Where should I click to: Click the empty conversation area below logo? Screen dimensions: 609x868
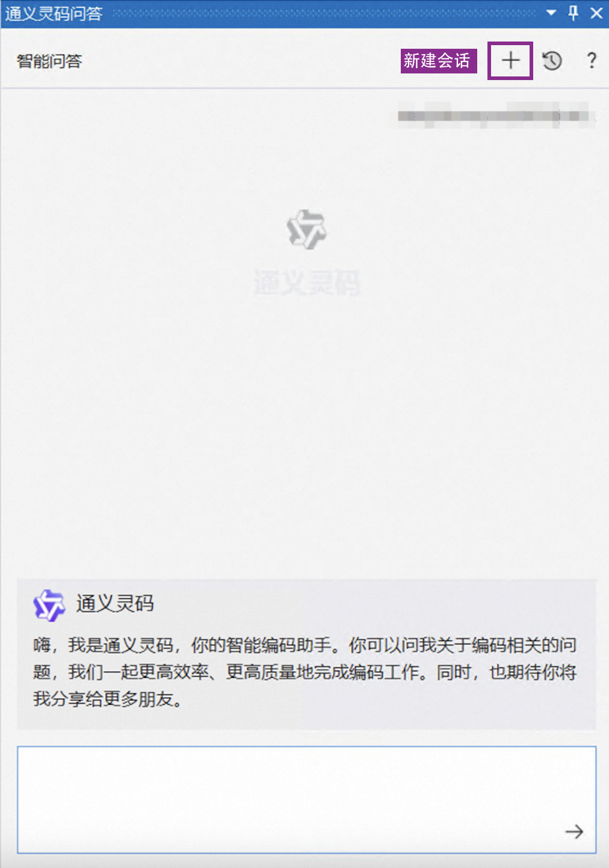306,433
